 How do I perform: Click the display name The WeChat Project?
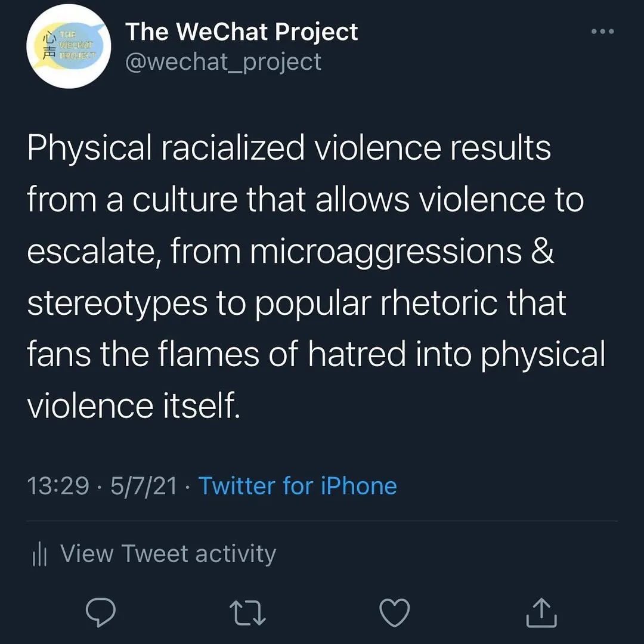(x=241, y=32)
